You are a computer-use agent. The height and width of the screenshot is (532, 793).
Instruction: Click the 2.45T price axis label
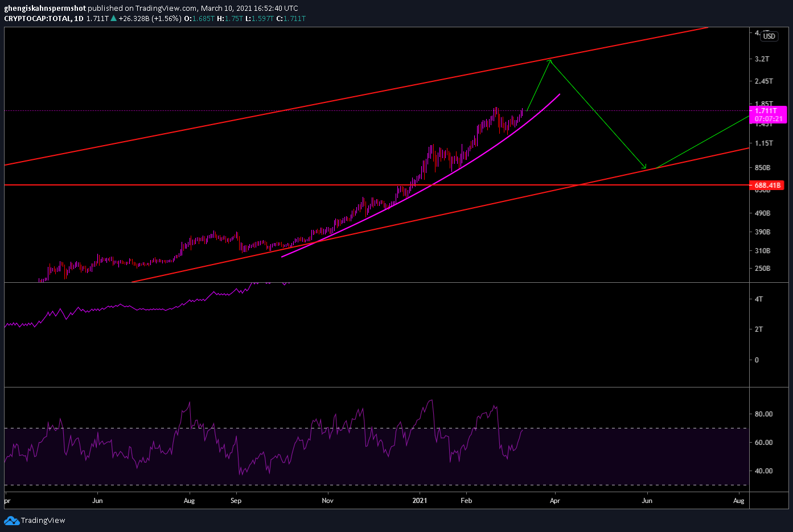point(764,81)
